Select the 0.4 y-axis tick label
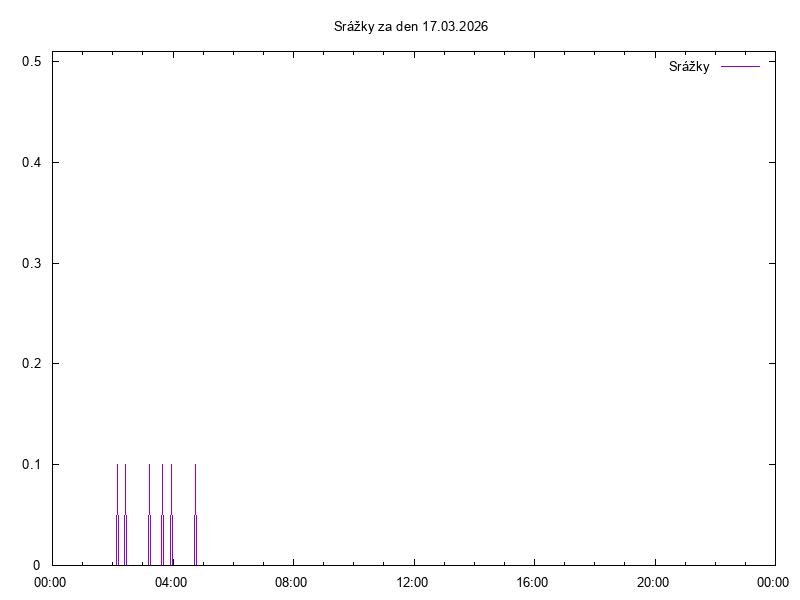Screen dimensions: 800x600 pos(31,163)
